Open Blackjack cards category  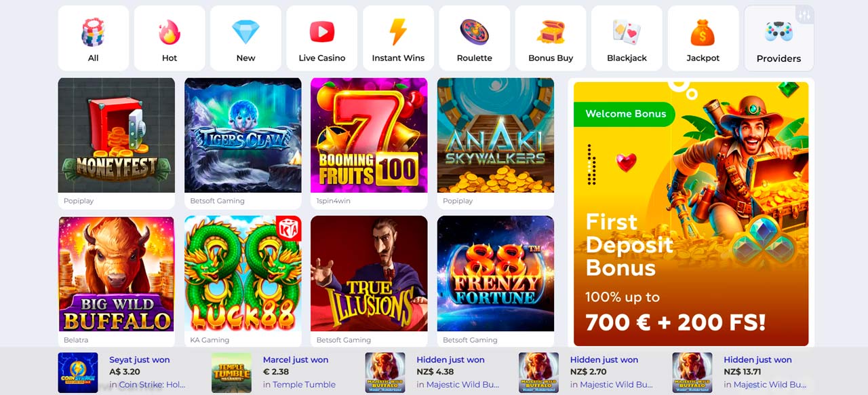(627, 33)
